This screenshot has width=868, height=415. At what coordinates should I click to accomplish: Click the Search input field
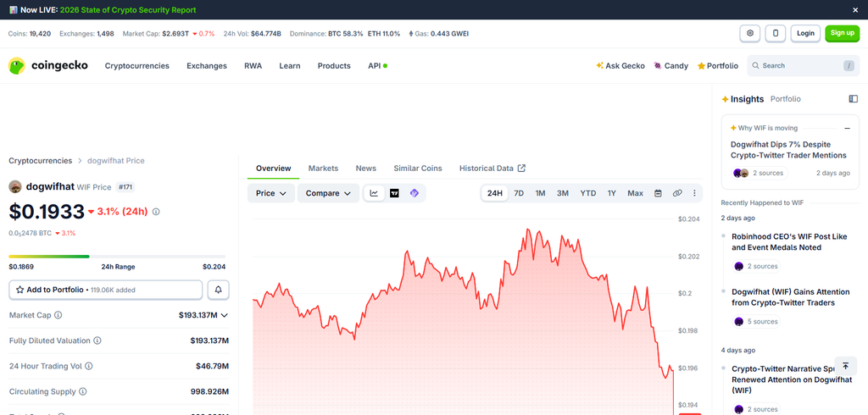[x=803, y=66]
